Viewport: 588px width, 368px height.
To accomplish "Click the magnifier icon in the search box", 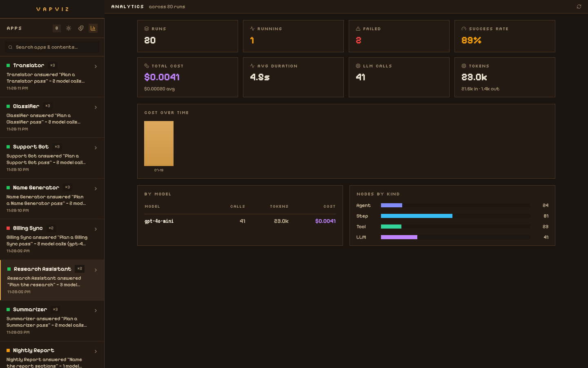I will (x=11, y=47).
